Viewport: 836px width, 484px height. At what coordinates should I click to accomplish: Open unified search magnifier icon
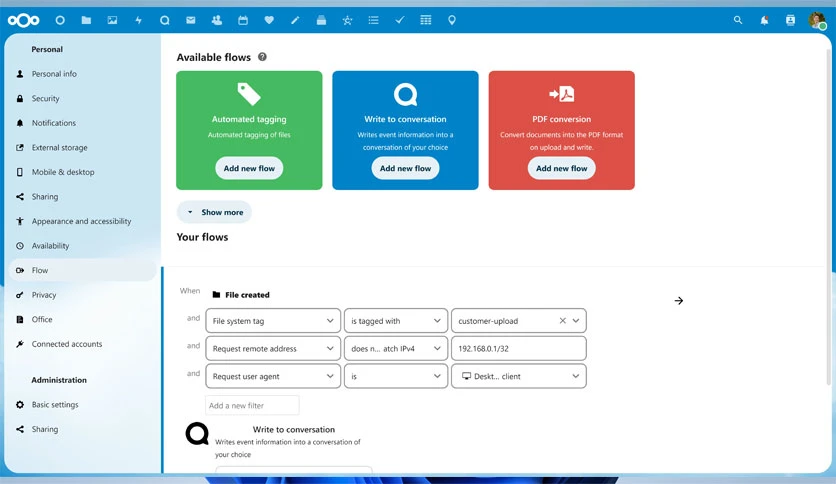738,20
